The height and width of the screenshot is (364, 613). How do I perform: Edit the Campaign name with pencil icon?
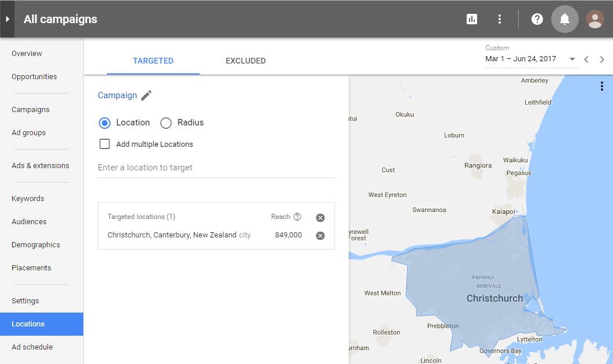146,95
